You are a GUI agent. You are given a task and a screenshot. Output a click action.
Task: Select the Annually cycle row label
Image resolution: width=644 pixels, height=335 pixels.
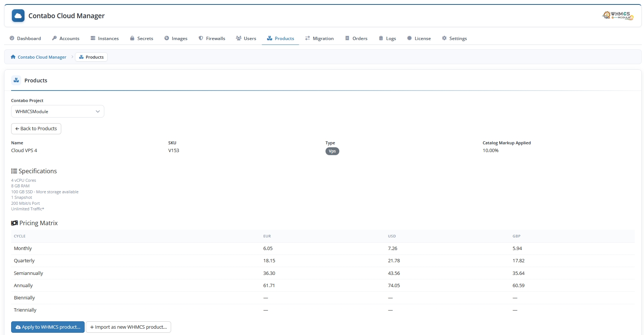[23, 285]
